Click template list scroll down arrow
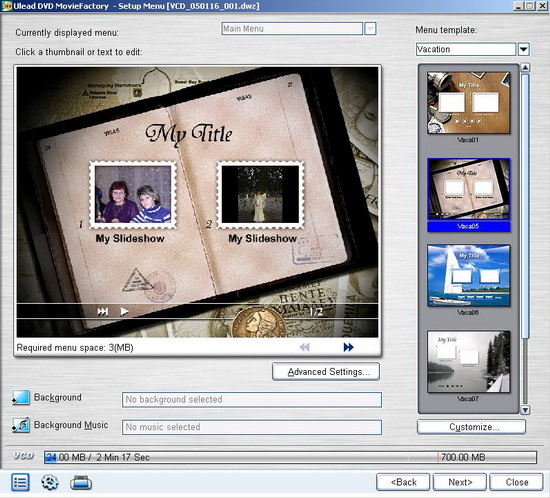This screenshot has width=550, height=498. pyautogui.click(x=525, y=410)
